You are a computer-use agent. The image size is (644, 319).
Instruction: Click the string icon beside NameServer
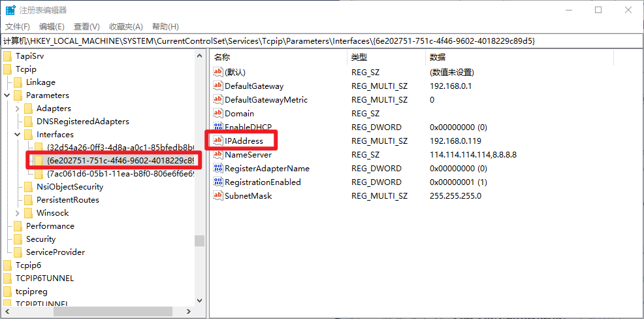pos(218,154)
